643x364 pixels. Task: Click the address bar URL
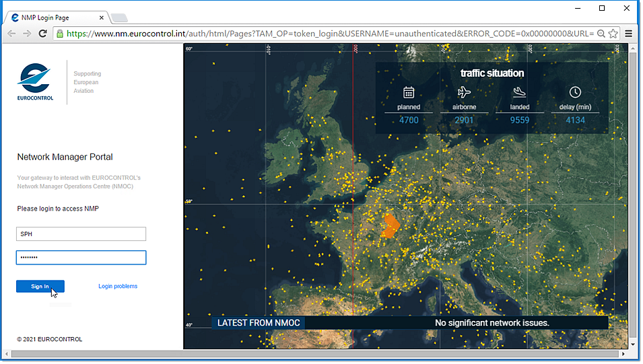323,33
